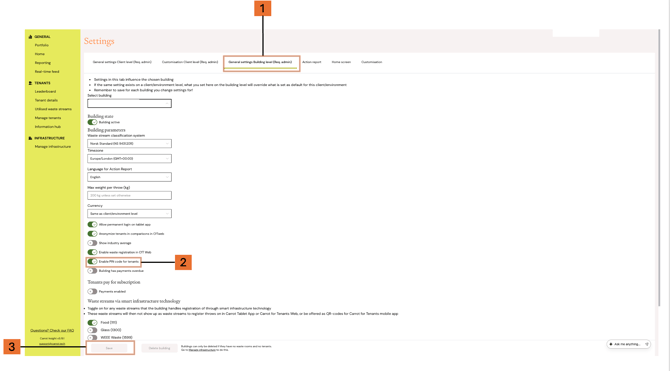The image size is (670, 371).
Task: Click the Save button
Action: pyautogui.click(x=109, y=348)
